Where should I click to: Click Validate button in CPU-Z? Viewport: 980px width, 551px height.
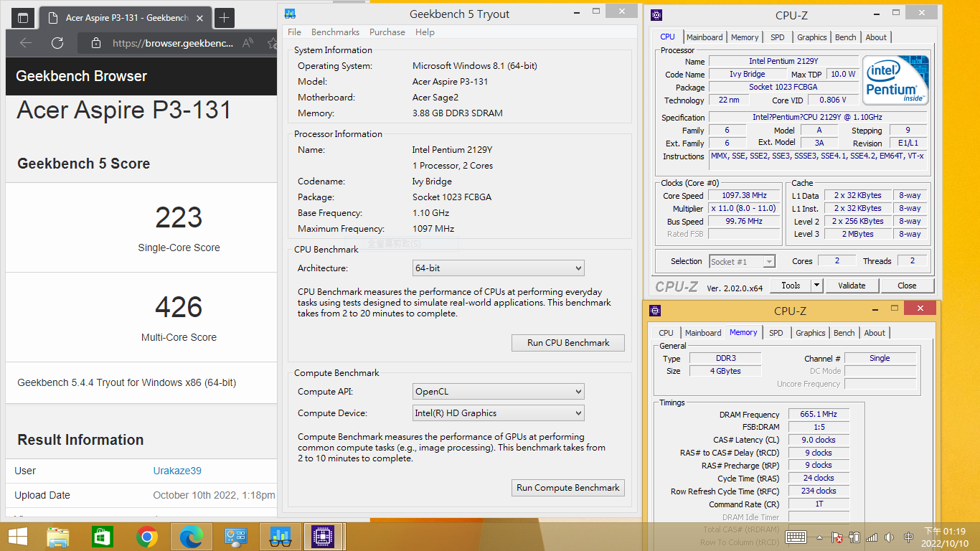pos(852,286)
